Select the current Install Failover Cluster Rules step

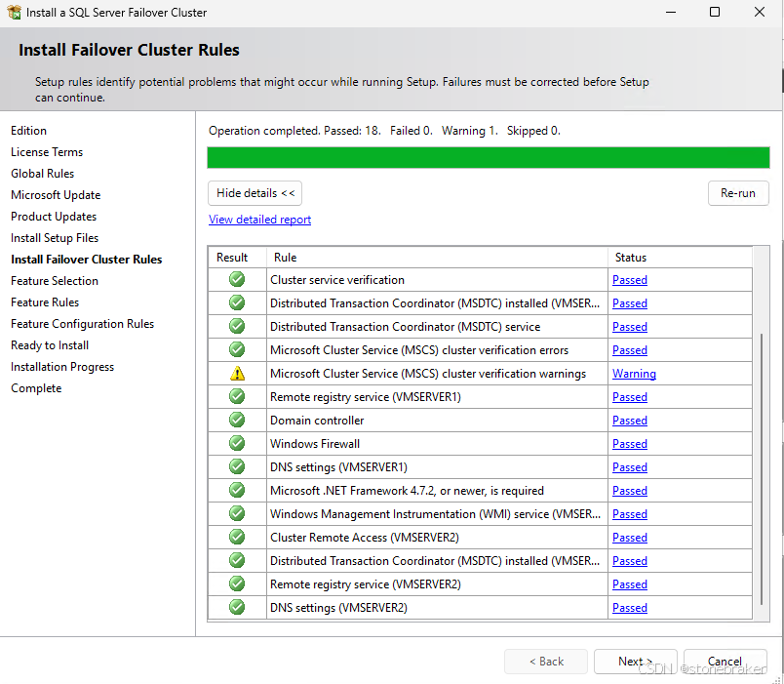pos(87,260)
